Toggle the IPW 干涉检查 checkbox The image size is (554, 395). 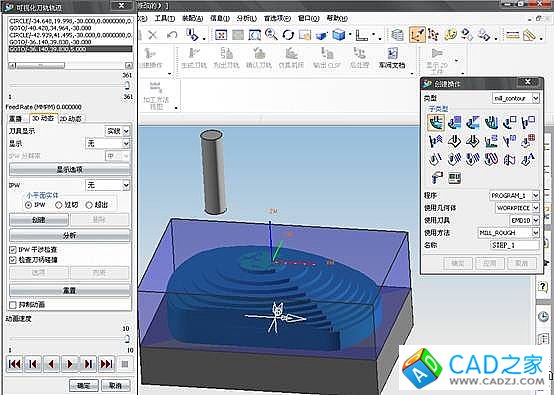pyautogui.click(x=13, y=250)
